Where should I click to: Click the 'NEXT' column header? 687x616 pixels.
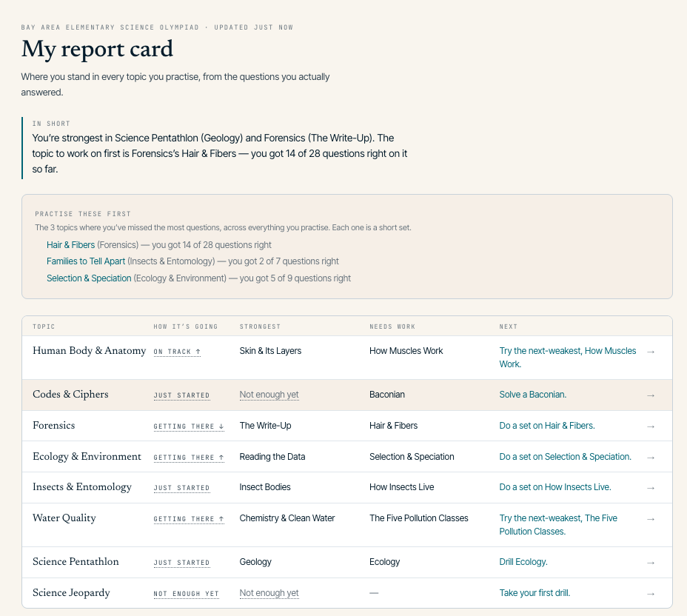click(509, 327)
